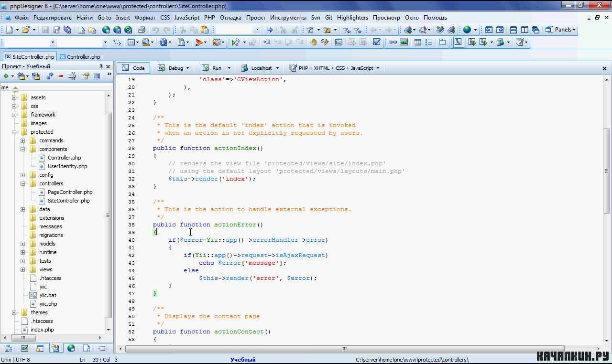
Task: Expand the views folder
Action: pyautogui.click(x=23, y=269)
